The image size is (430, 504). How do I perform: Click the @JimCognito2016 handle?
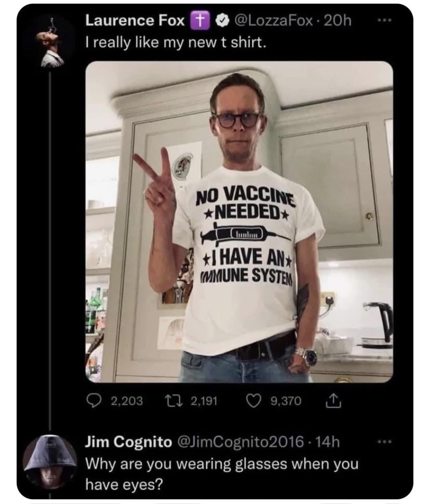(x=241, y=442)
